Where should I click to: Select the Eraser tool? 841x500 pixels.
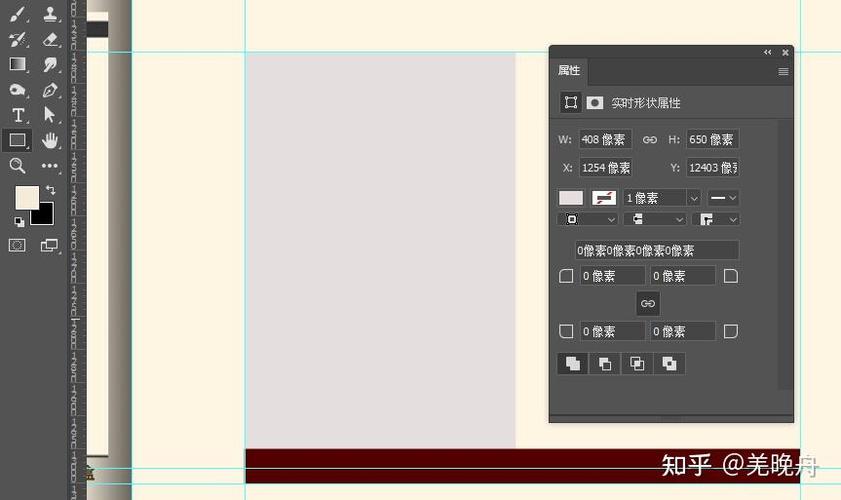tap(50, 39)
